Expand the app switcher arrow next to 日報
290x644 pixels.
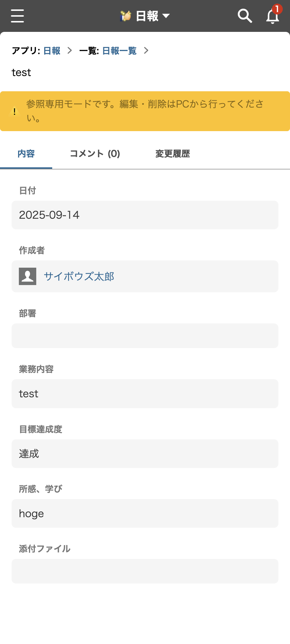166,16
